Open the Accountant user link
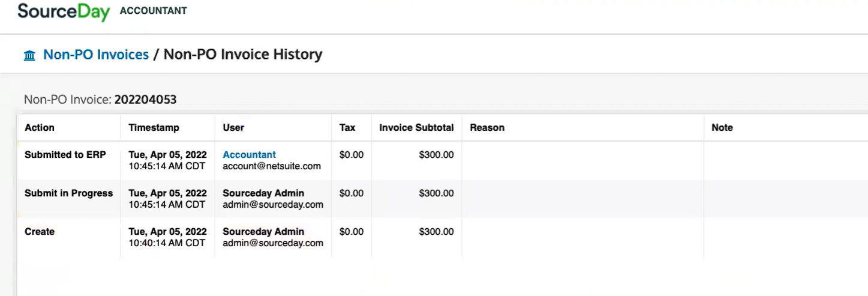Screen dimensions: 868x296 click(x=249, y=155)
